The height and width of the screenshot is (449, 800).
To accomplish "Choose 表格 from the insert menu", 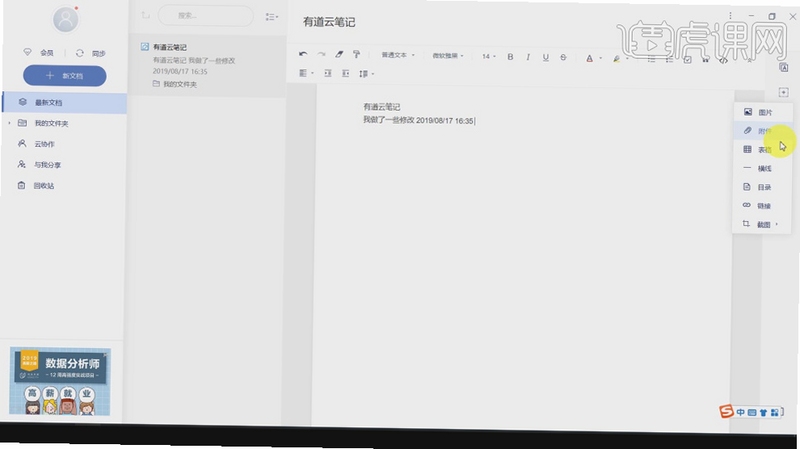I will [762, 149].
